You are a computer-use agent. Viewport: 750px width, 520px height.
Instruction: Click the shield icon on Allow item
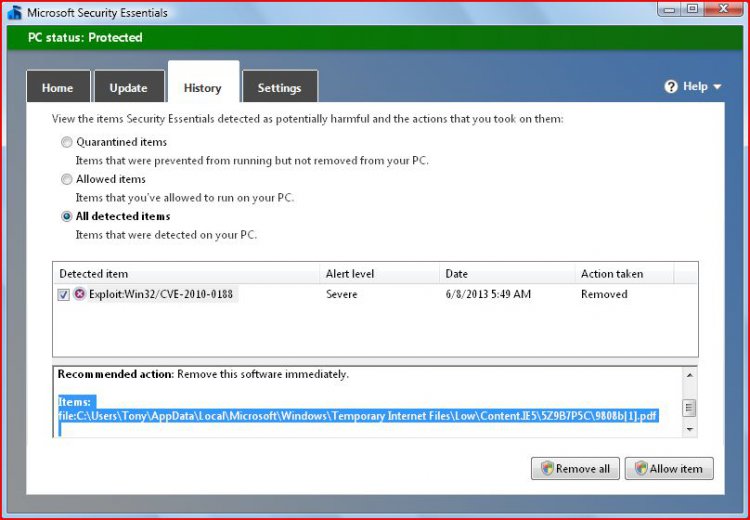641,468
